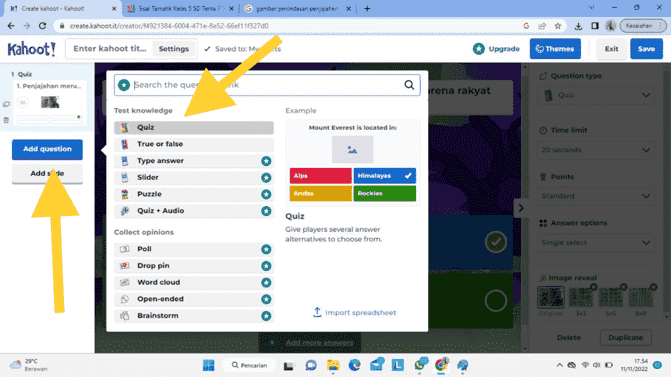Click the red Alps example answer
671x377 pixels.
click(x=321, y=176)
